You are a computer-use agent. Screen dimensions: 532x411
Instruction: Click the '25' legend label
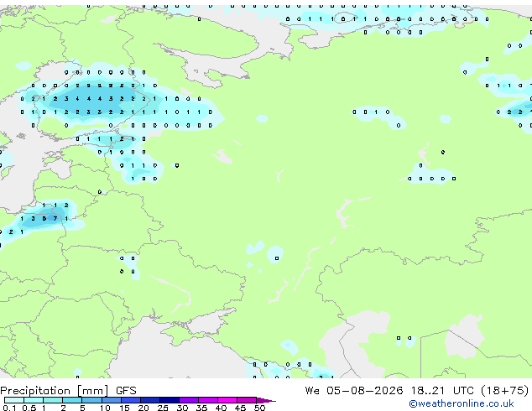click(x=163, y=408)
